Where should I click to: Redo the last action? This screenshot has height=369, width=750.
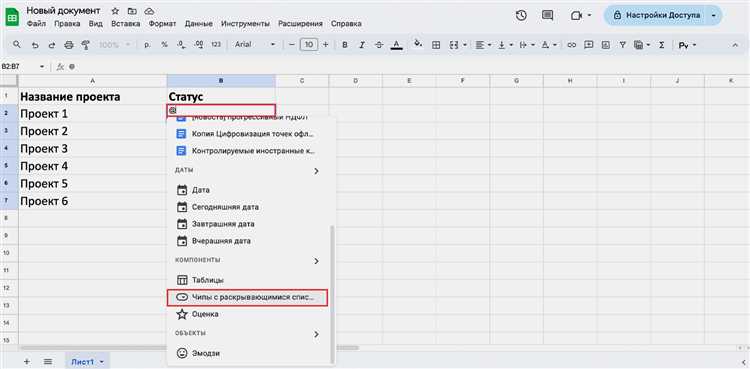(51, 45)
